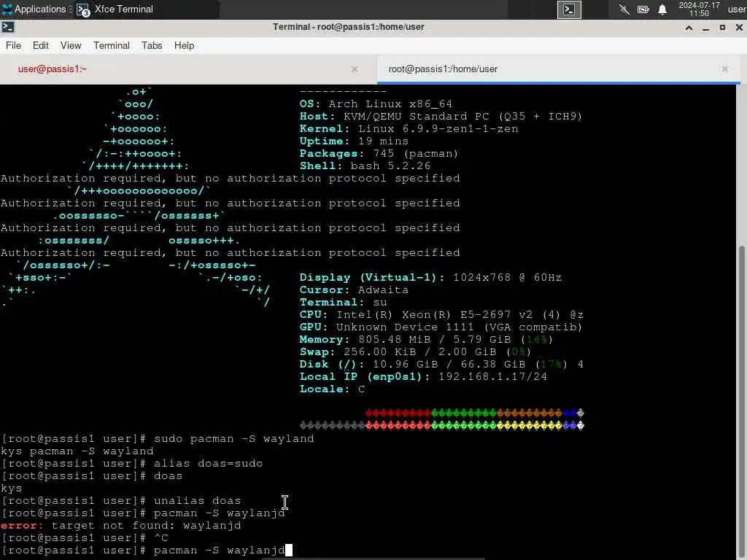
Task: Click the 'Uptime: 19 mins' line
Action: [354, 141]
